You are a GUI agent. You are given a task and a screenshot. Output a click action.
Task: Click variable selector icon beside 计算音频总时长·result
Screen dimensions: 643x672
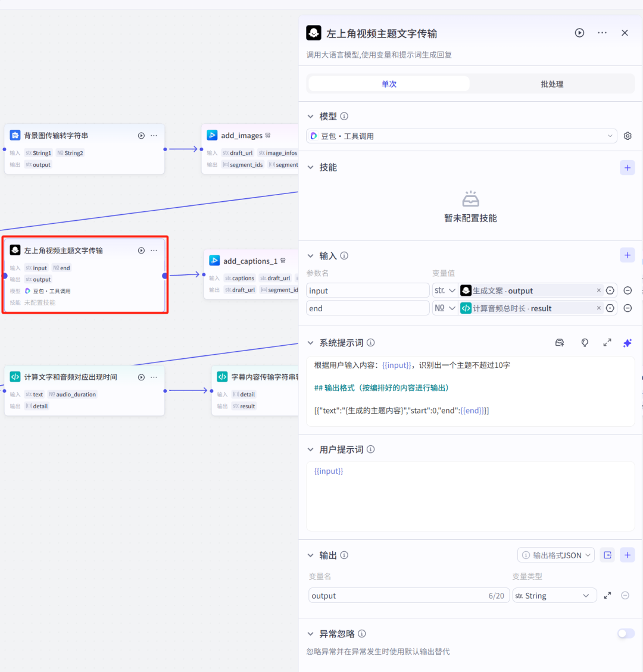[x=610, y=308]
